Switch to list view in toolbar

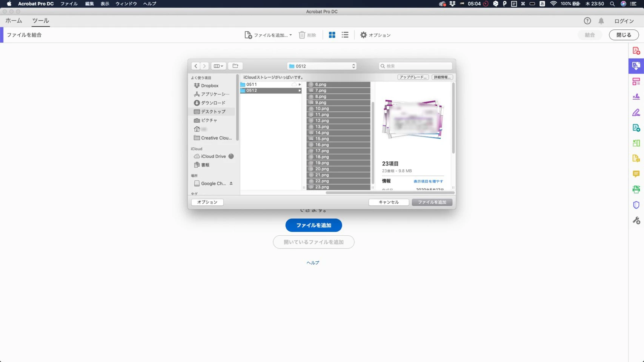pyautogui.click(x=345, y=35)
